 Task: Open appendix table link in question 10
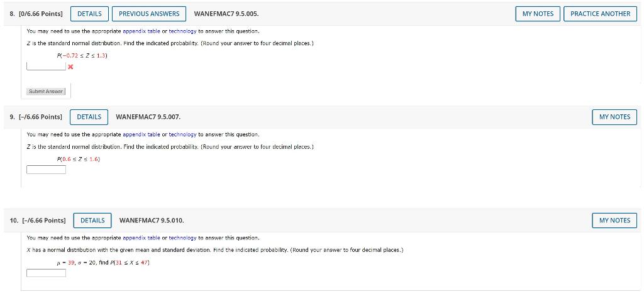coord(142,237)
